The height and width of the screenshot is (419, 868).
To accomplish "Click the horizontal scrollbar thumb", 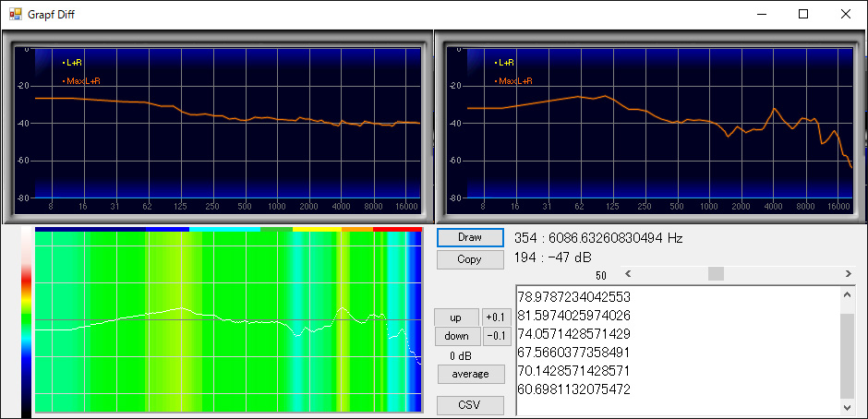I will 716,274.
